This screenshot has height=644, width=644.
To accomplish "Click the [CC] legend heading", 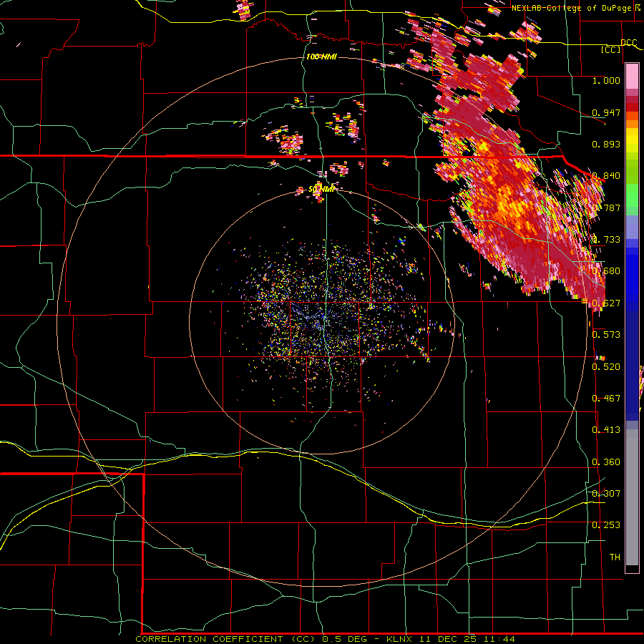I will tap(611, 49).
